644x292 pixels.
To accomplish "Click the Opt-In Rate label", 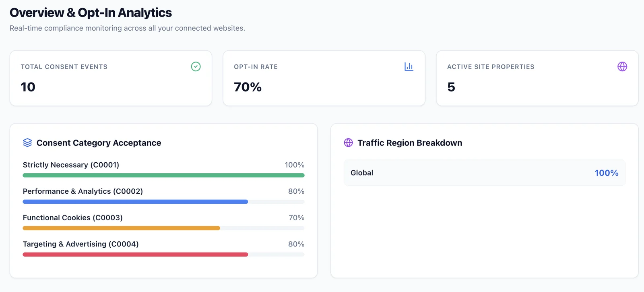I will click(256, 67).
